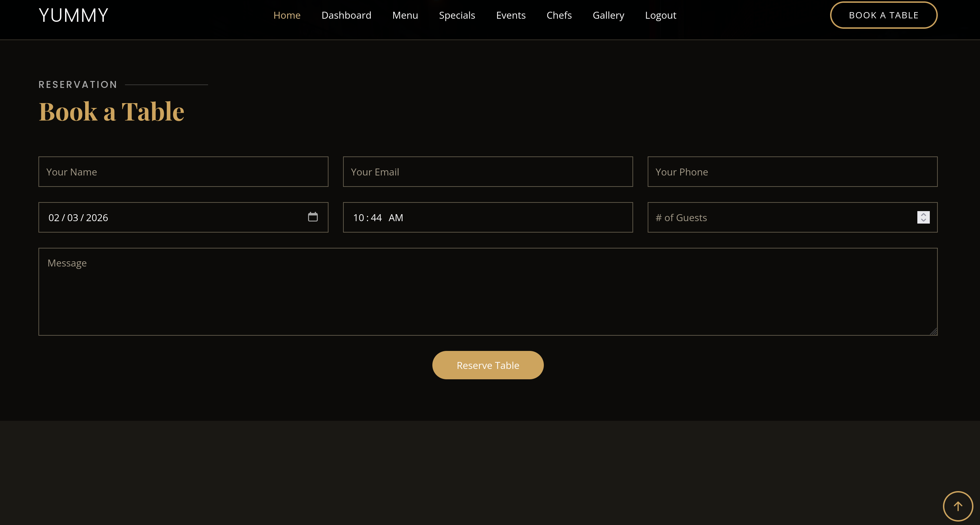The image size is (980, 525).
Task: Navigate to the Specials section
Action: coord(457,15)
